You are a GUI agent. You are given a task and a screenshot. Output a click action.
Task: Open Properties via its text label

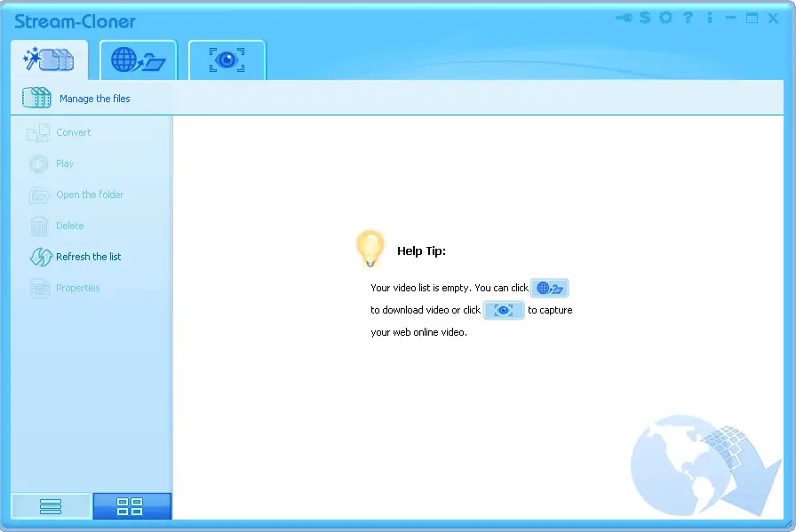pyautogui.click(x=77, y=288)
